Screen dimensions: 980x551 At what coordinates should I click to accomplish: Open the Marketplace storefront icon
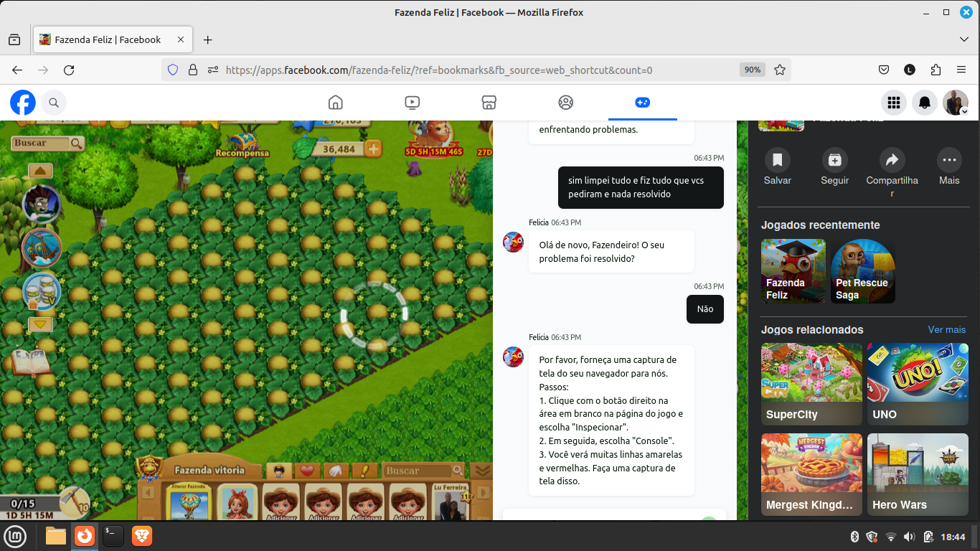click(x=489, y=103)
